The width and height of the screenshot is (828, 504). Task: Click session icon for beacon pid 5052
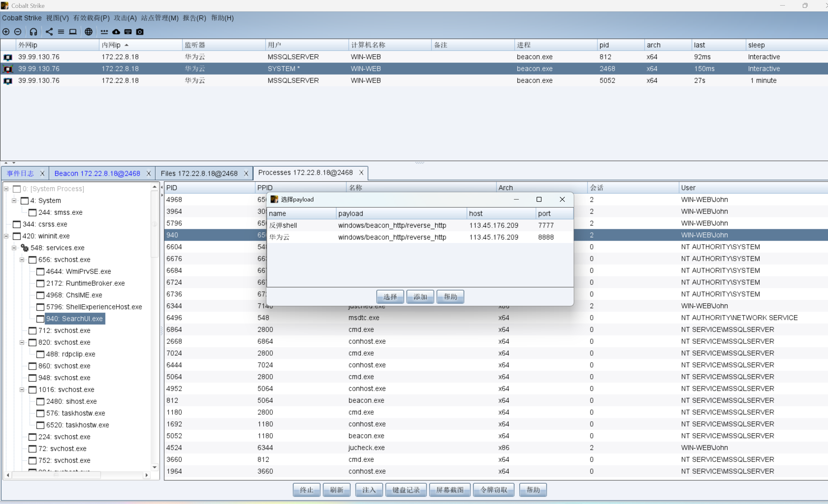point(8,81)
